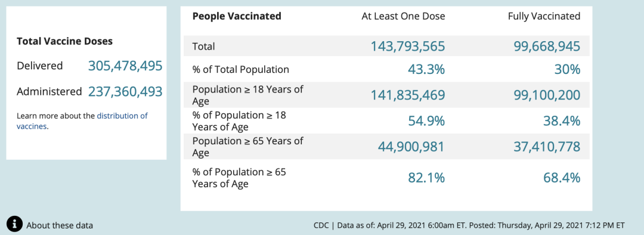
Task: Click the People Vaccinated table header
Action: click(237, 16)
